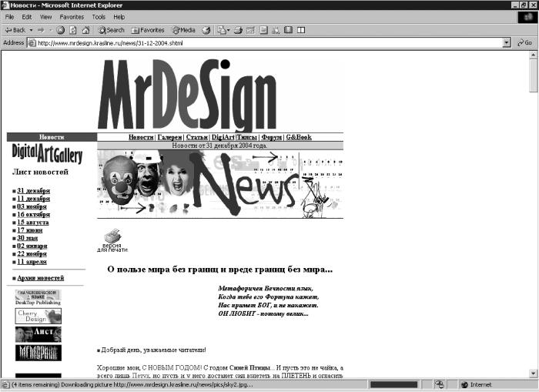Image resolution: width=539 pixels, height=392 pixels.
Task: Click the Discuss icon in toolbar
Action: tap(263, 30)
